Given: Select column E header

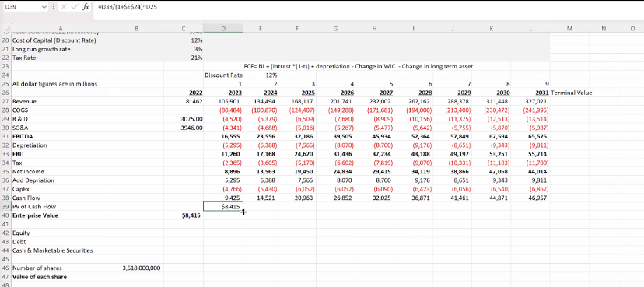Looking at the screenshot, I should (x=260, y=28).
